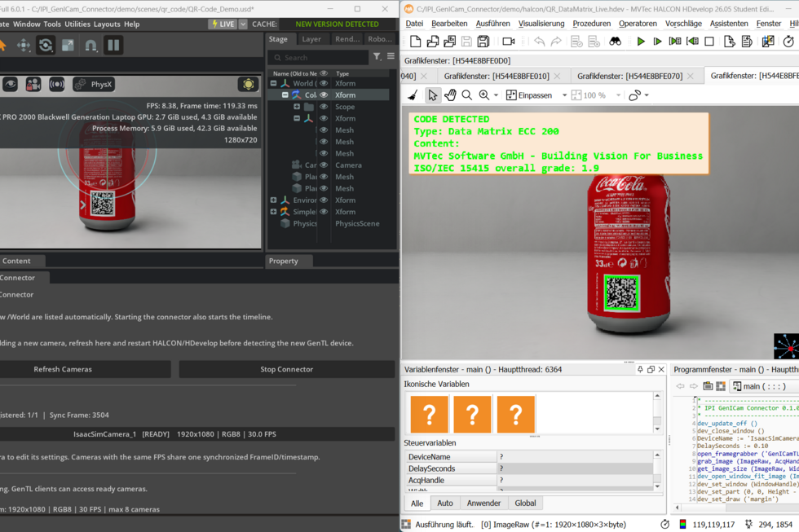Toggle visibility of Scope prim

click(x=324, y=107)
